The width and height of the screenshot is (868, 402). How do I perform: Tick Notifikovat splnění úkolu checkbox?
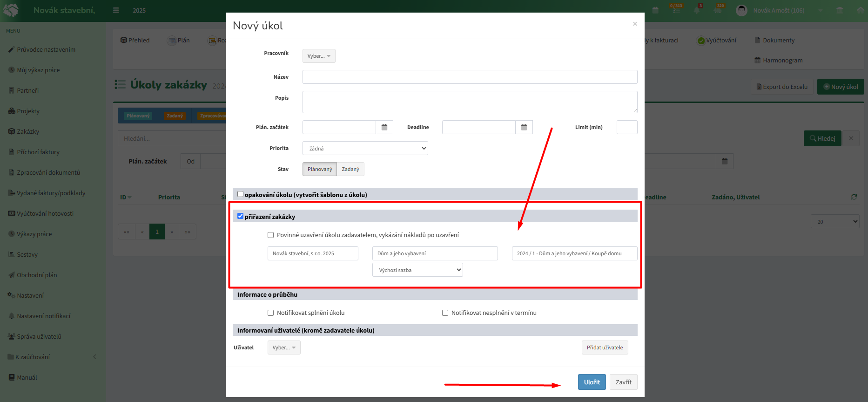coord(270,313)
